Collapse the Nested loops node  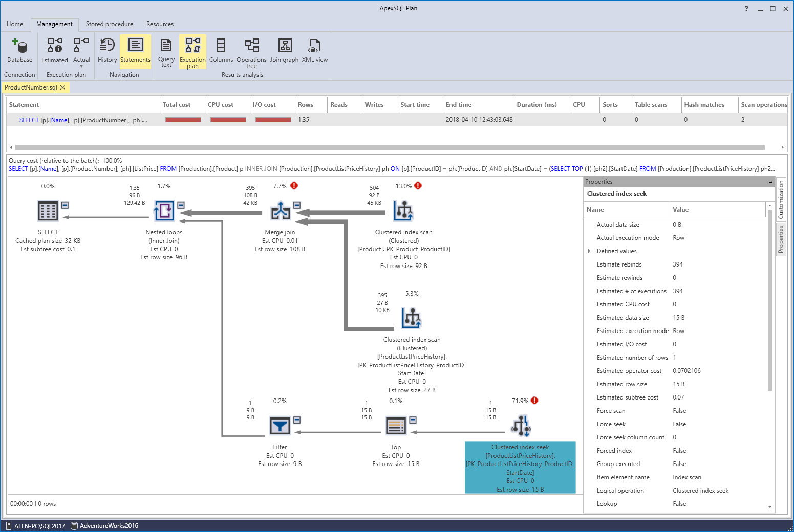[x=181, y=205]
